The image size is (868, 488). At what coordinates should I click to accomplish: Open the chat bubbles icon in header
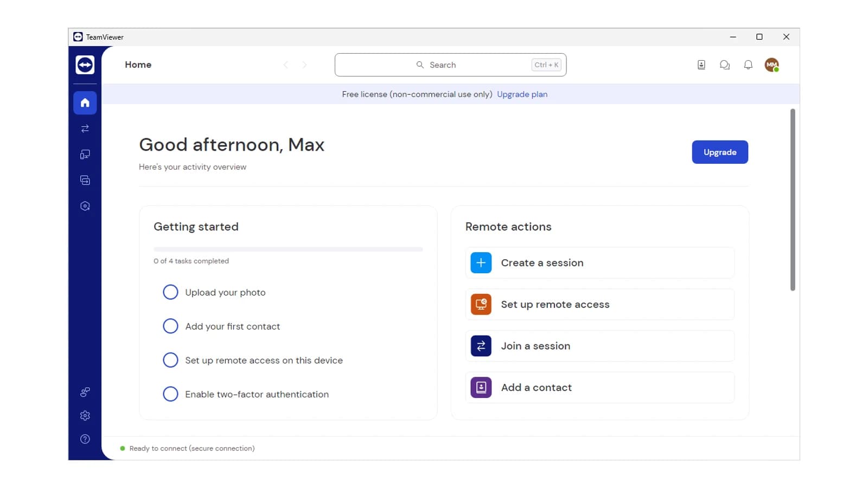(725, 65)
